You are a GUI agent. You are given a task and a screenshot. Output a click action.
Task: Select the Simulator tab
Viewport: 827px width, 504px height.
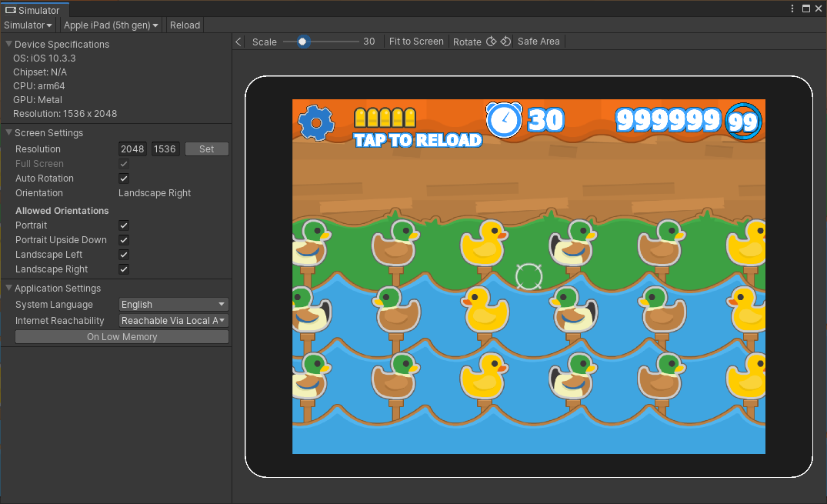pyautogui.click(x=34, y=10)
